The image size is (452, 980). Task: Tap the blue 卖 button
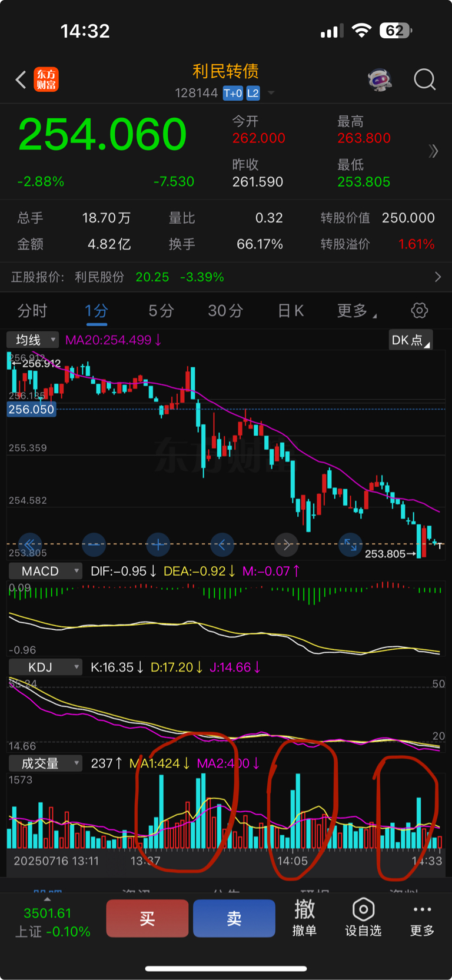234,918
